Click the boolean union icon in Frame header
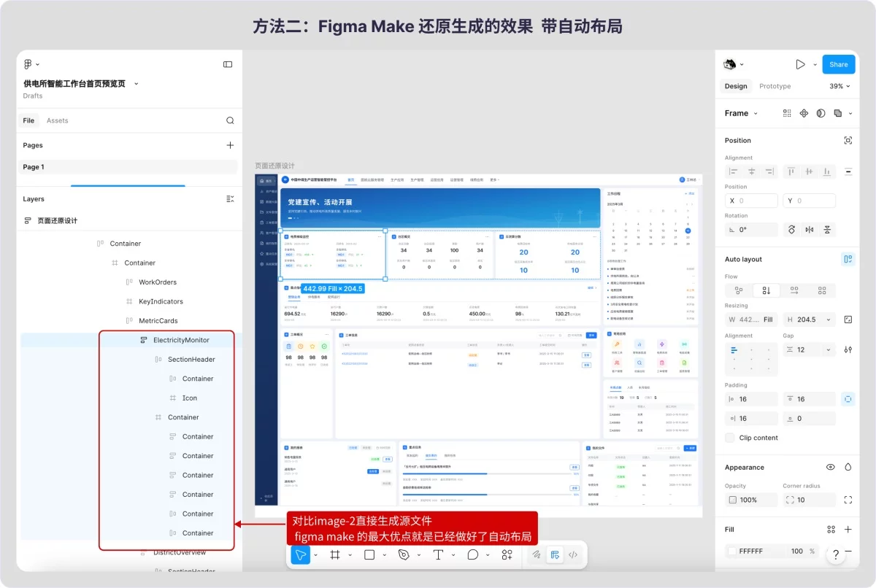876x588 pixels. [837, 113]
